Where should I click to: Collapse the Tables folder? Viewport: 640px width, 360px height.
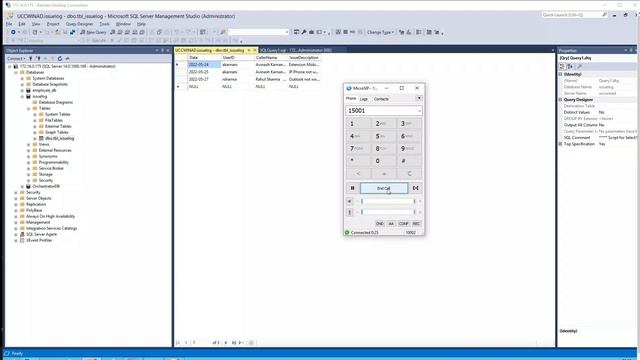click(29, 108)
